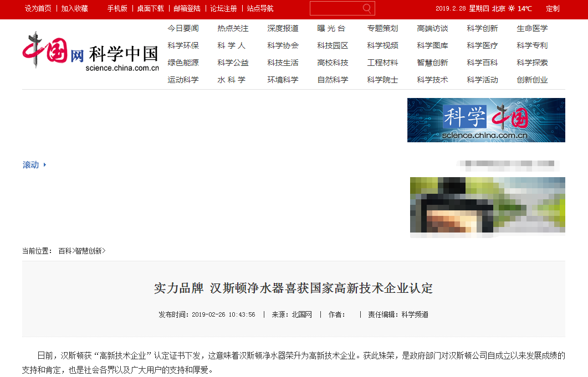Click the 科学中国 banner image
The height and width of the screenshot is (377, 588).
tap(486, 120)
